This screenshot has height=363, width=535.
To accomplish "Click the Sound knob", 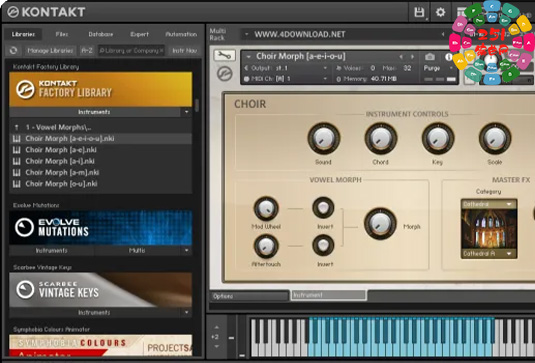I will coord(323,139).
